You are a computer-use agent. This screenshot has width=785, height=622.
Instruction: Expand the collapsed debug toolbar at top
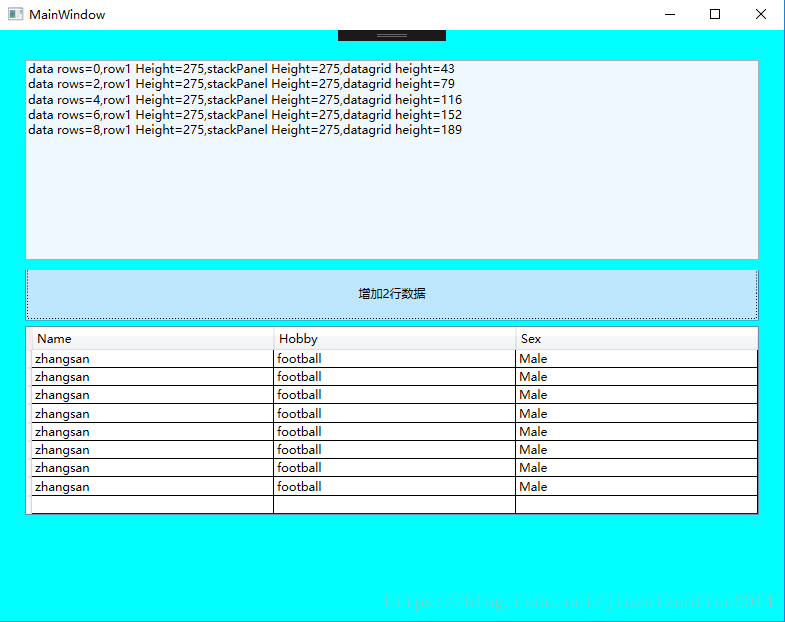tap(392, 36)
